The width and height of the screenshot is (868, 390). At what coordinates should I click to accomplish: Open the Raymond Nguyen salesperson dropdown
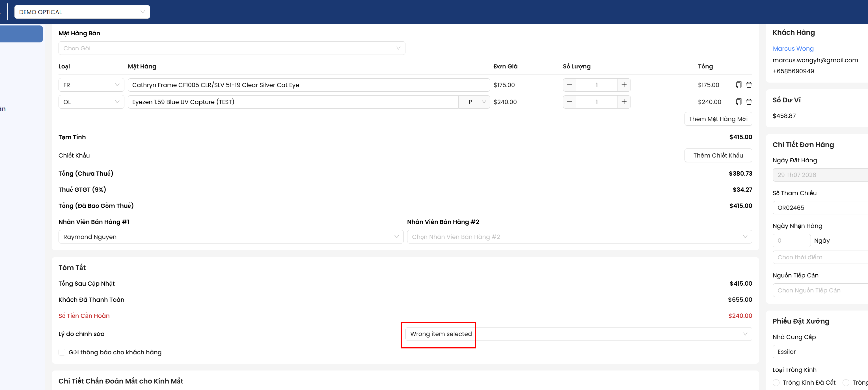(231, 237)
